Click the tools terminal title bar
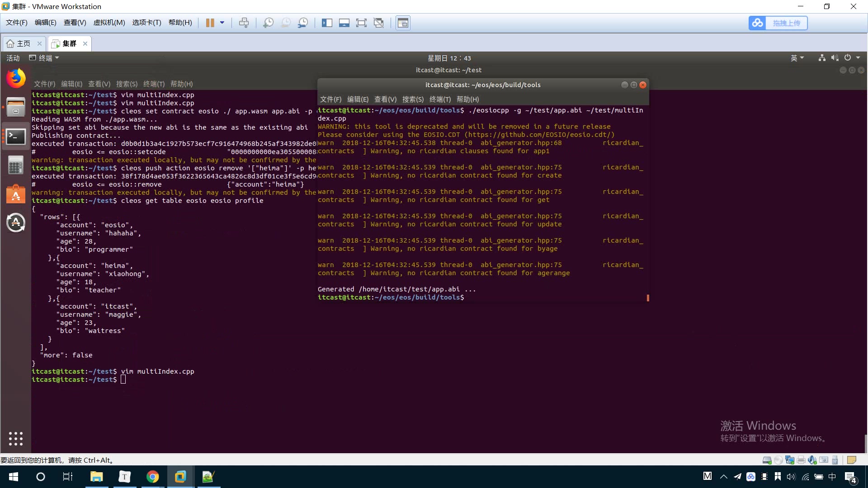868x488 pixels. pyautogui.click(x=482, y=85)
